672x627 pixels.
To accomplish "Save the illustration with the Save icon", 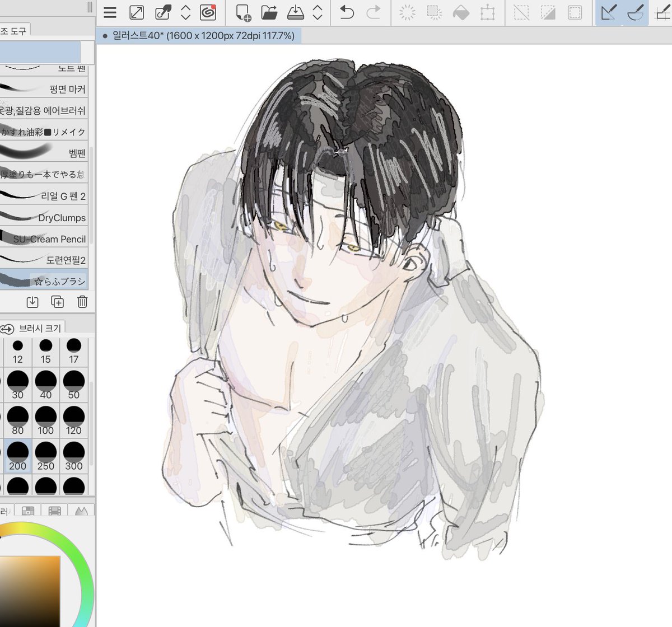I will (295, 12).
